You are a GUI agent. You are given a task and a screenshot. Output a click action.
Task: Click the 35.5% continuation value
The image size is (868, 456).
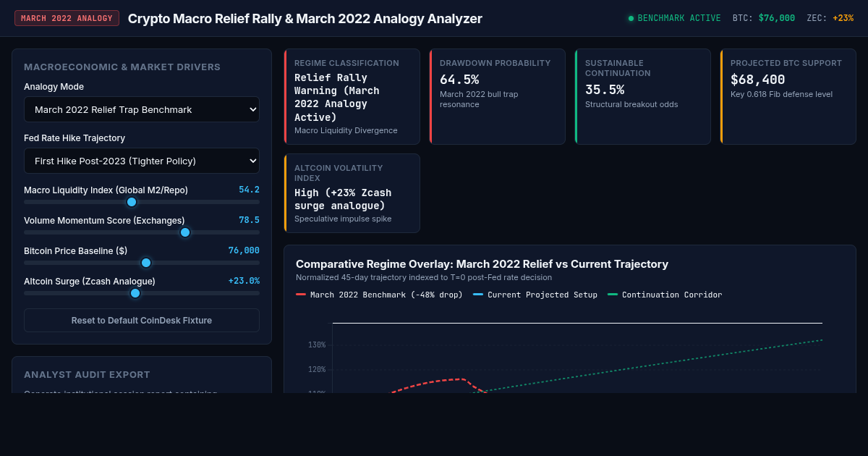(605, 90)
